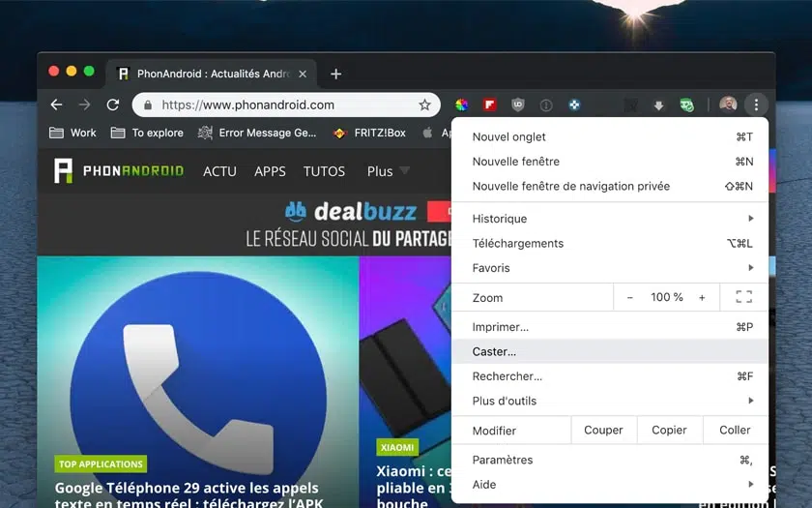Expand the Aide submenu

(610, 484)
